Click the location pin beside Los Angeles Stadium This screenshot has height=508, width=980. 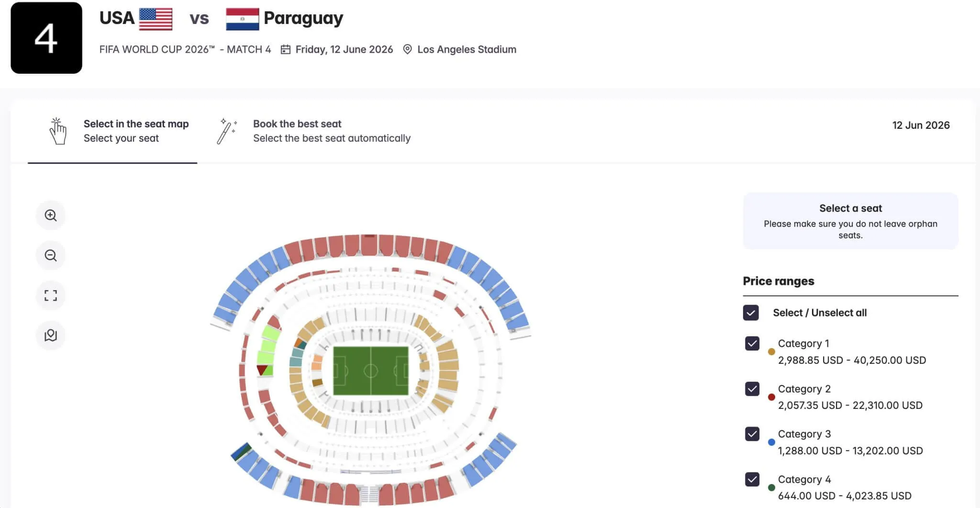408,49
